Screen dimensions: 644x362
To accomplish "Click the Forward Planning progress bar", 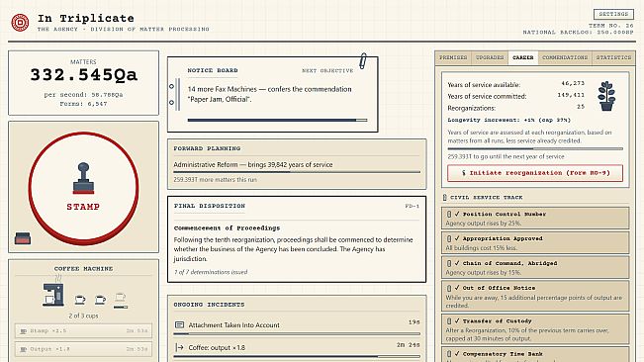I will coord(297,172).
